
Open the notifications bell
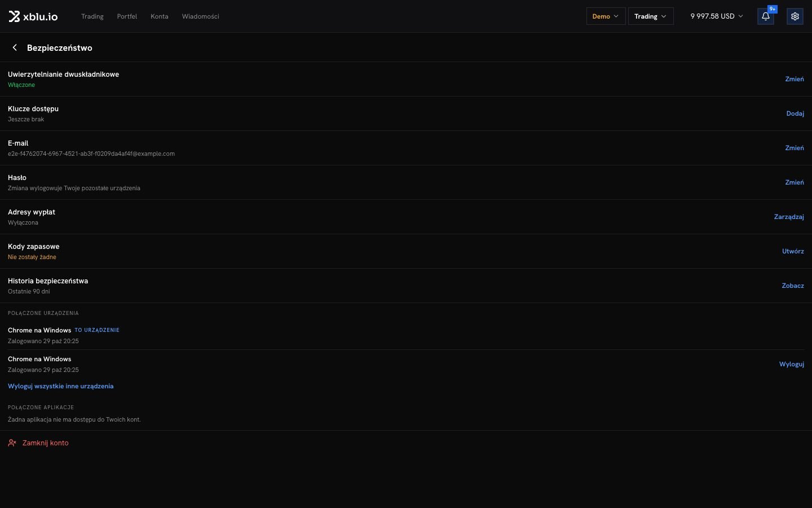coord(766,16)
